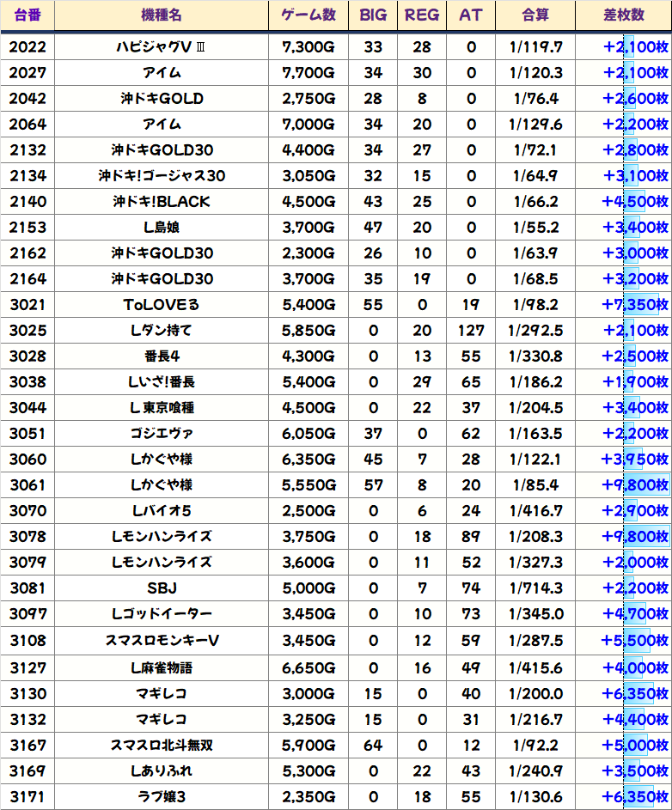Viewport: 672px width, 810px height.
Task: Select 沖ドキGOLD in row 2042
Action: point(162,99)
